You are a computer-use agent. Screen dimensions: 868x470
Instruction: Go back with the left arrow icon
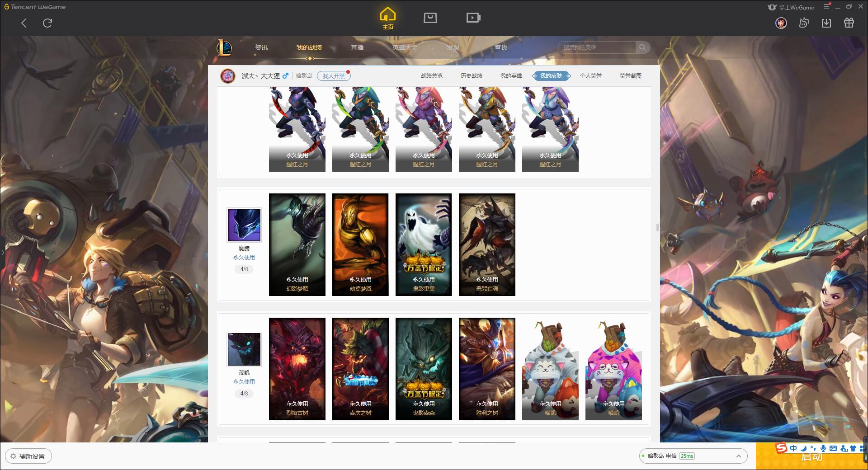(x=24, y=23)
